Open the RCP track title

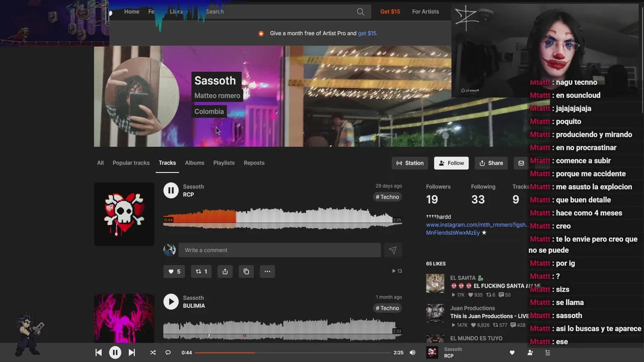click(189, 195)
